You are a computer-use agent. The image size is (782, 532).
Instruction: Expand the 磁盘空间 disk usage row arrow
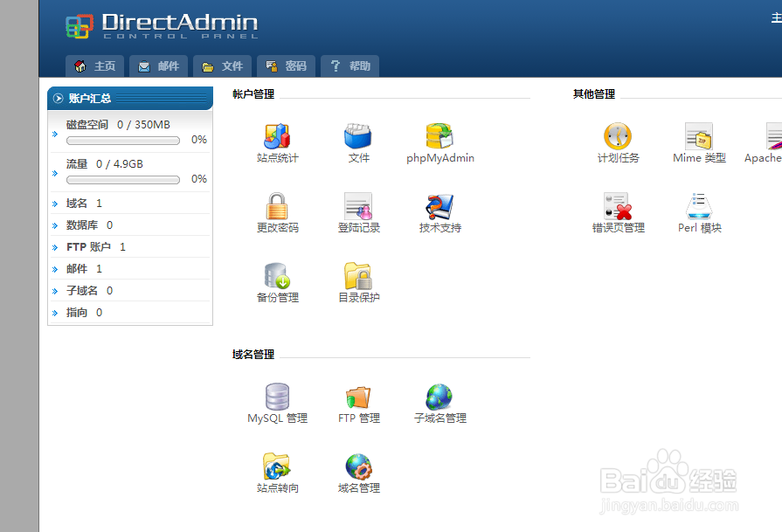[x=55, y=134]
